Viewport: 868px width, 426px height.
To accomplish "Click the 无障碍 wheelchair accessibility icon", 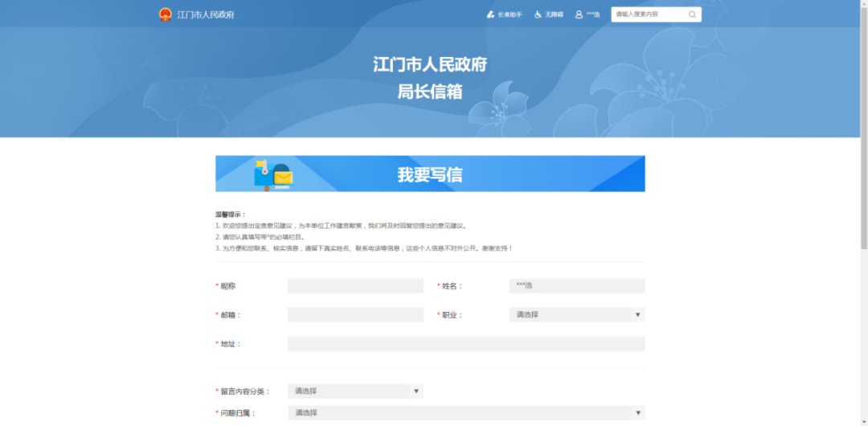I will click(538, 14).
